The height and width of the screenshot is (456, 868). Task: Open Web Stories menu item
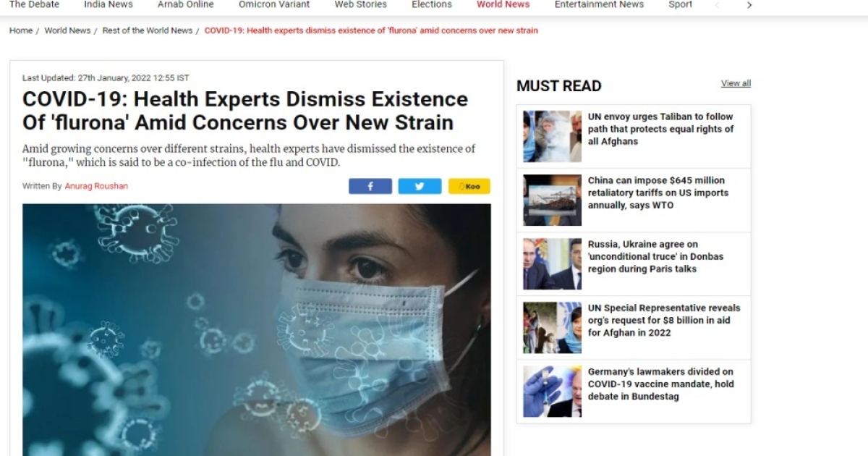point(360,4)
